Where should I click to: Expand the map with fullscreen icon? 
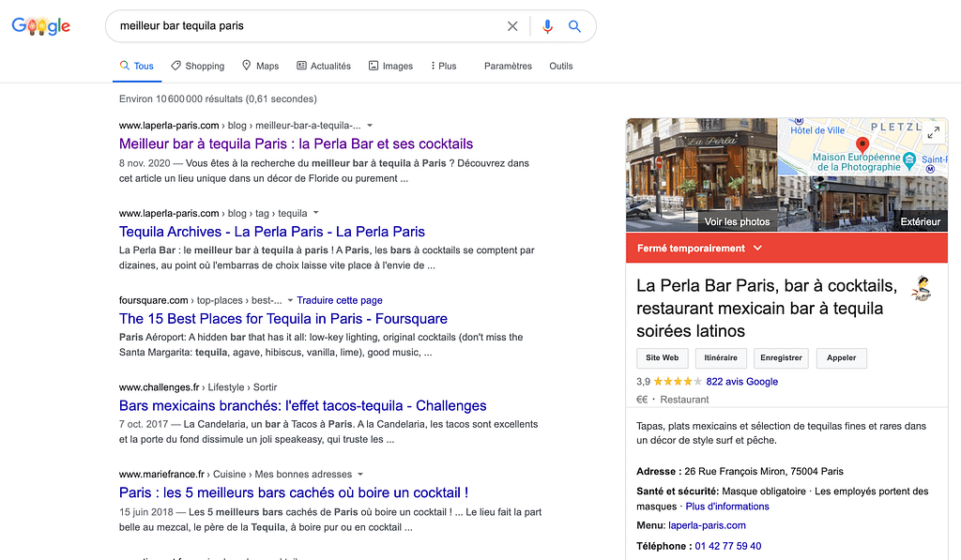(933, 133)
